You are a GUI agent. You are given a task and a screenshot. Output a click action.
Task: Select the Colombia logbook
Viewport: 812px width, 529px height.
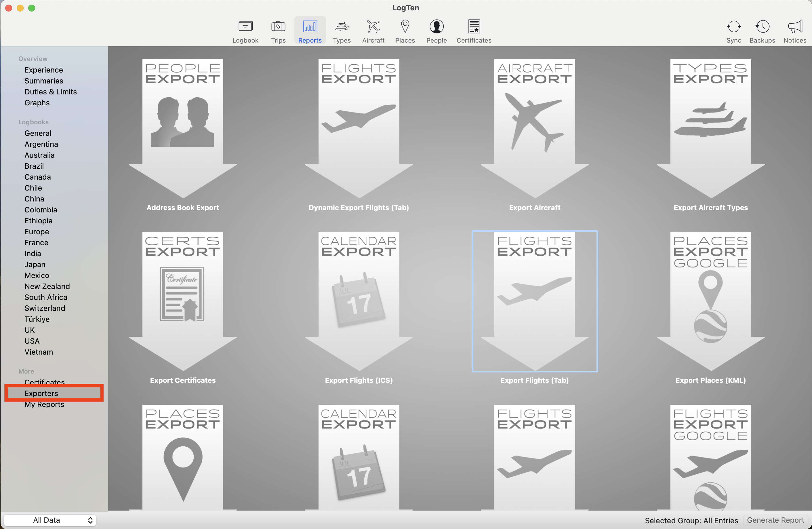pyautogui.click(x=41, y=210)
